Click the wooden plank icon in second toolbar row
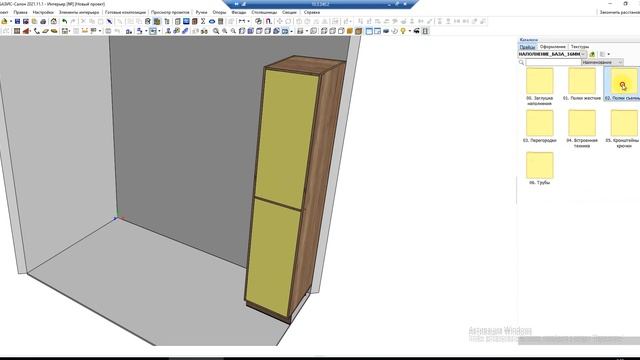 [x=45, y=31]
